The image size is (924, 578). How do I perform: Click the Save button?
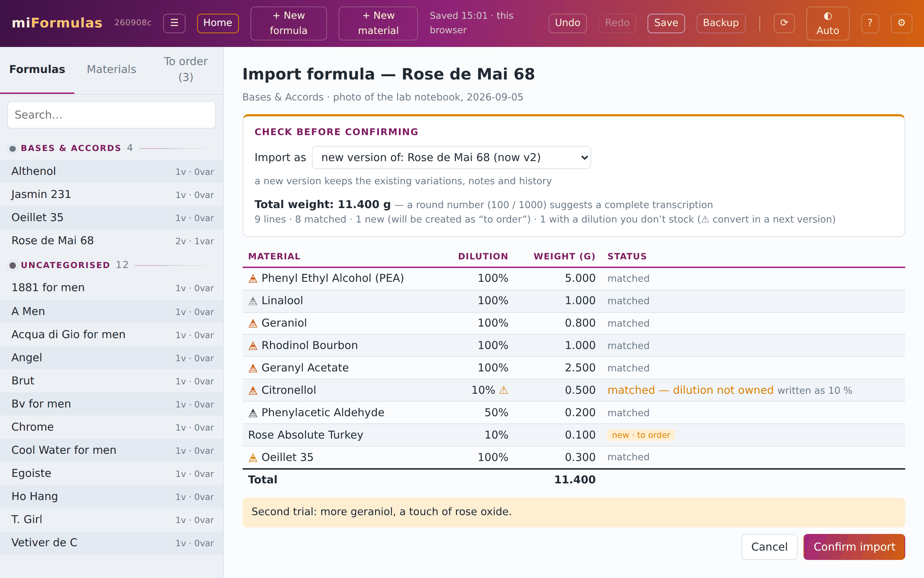click(666, 23)
